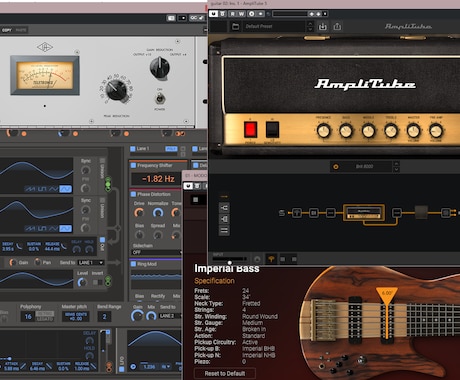This screenshot has width=460, height=380.
Task: Save preset using AmpliTube download-arrow icon
Action: pos(322,26)
